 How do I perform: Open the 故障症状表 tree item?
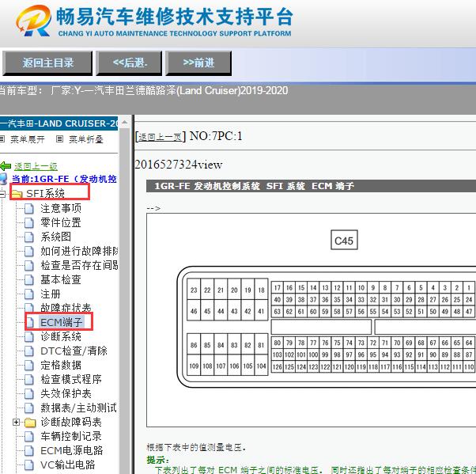click(66, 308)
